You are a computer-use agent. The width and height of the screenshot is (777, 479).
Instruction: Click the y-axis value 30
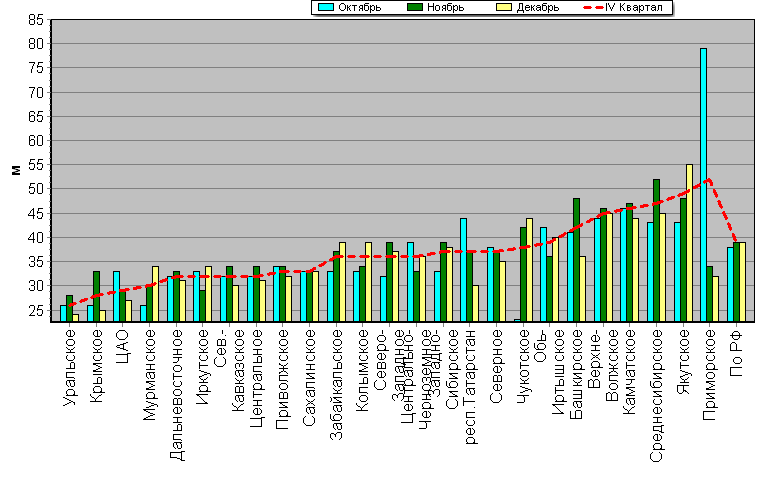[x=37, y=286]
